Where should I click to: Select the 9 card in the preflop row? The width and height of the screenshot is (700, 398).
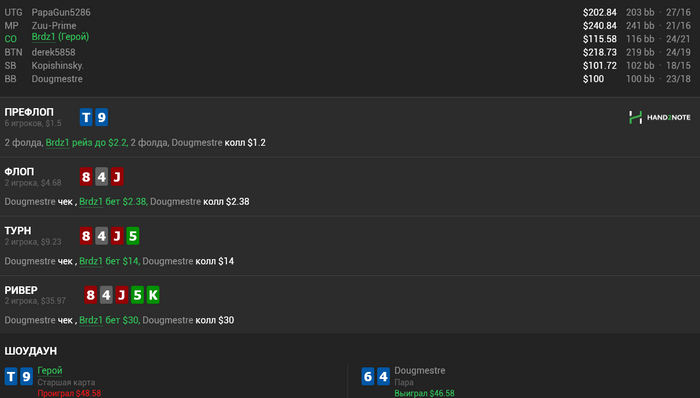(x=101, y=117)
